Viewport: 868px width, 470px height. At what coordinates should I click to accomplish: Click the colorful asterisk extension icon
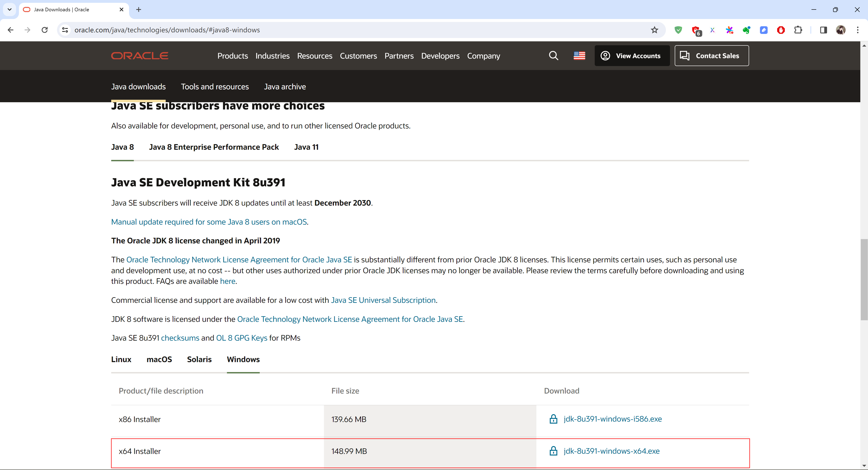(x=729, y=30)
